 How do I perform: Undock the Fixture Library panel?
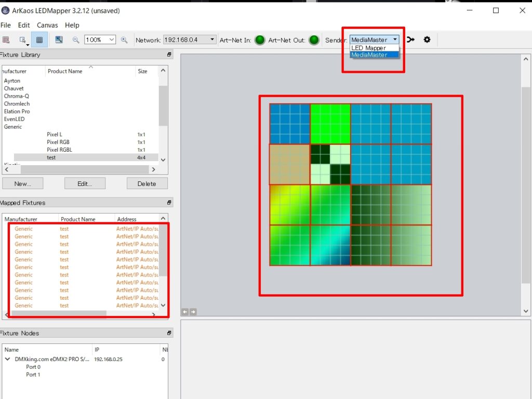[169, 55]
